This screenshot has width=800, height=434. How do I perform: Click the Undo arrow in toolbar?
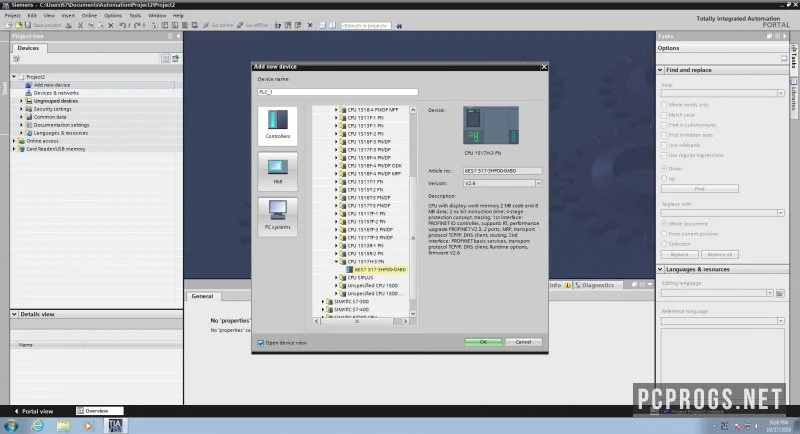point(122,25)
